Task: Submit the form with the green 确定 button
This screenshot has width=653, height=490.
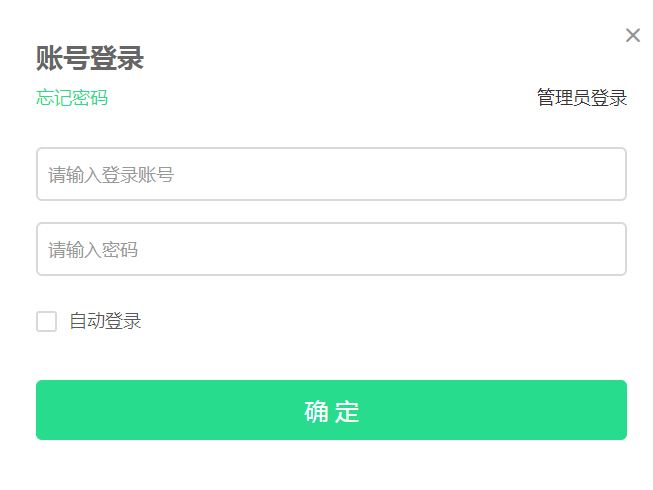Action: pos(331,410)
